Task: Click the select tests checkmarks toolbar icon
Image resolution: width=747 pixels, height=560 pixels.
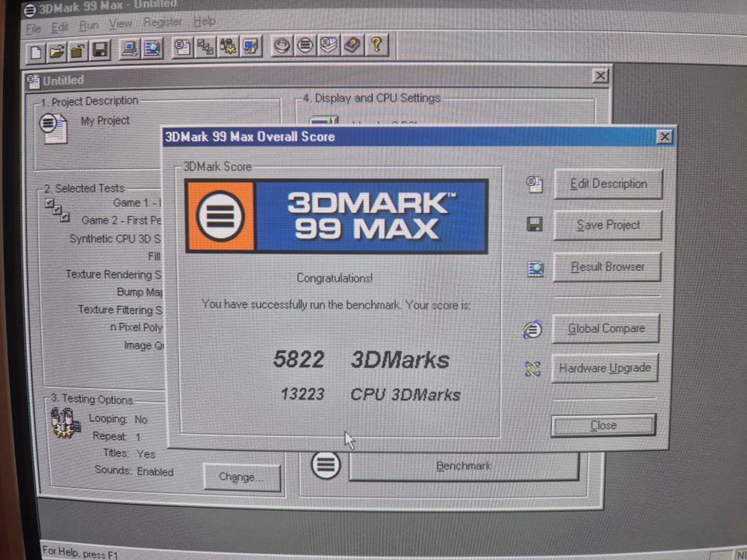Action: coord(205,47)
